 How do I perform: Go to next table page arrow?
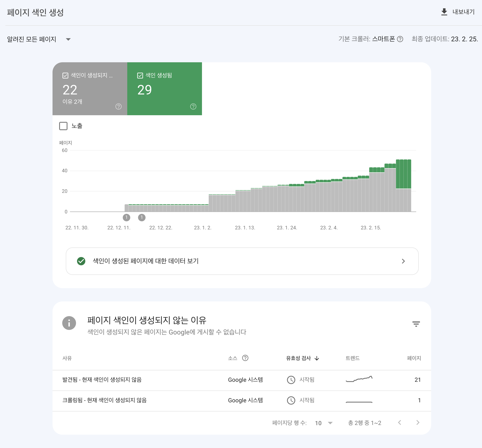pos(417,422)
